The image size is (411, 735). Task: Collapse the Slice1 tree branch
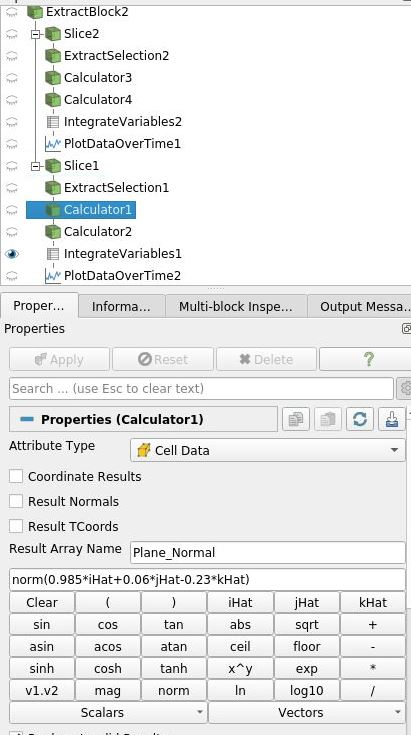pyautogui.click(x=35, y=165)
